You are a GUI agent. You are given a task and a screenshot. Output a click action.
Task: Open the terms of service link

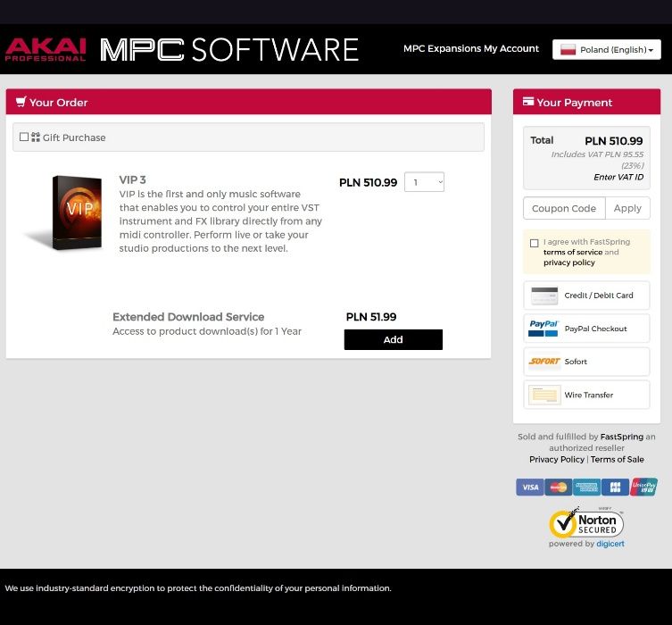(573, 252)
